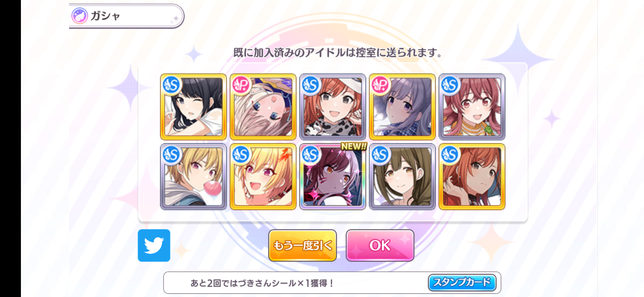Click the orange もう一度引く button
644x297 pixels.
coord(302,245)
